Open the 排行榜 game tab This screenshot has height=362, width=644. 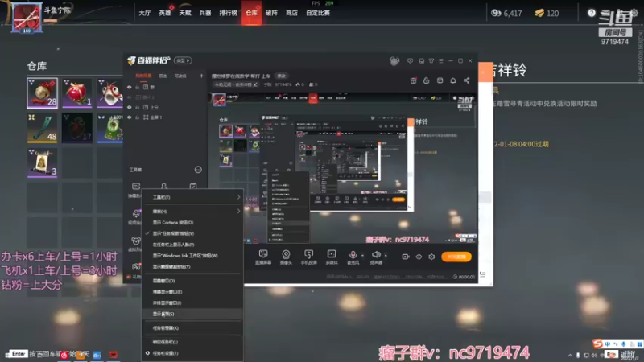228,13
